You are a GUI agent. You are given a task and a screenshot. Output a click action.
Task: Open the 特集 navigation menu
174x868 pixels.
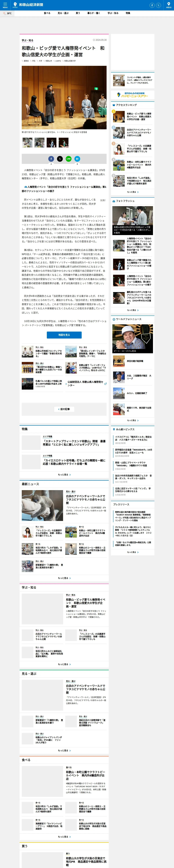point(128,13)
